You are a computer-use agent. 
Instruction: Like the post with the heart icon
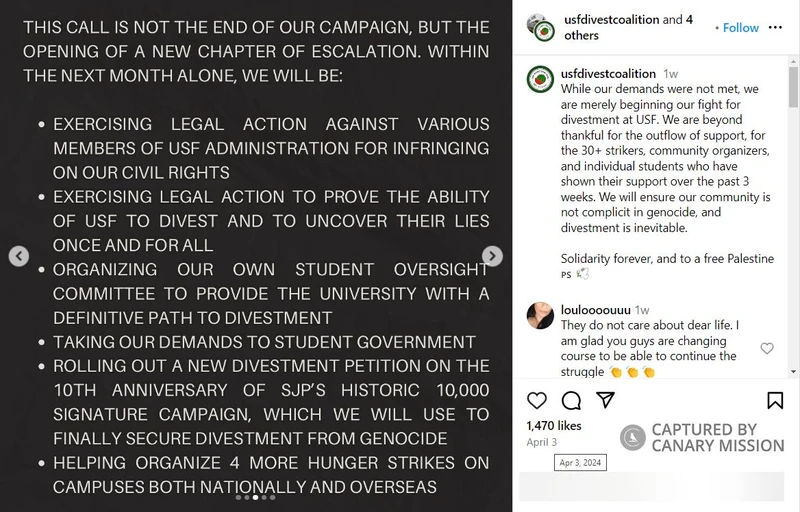pos(537,400)
